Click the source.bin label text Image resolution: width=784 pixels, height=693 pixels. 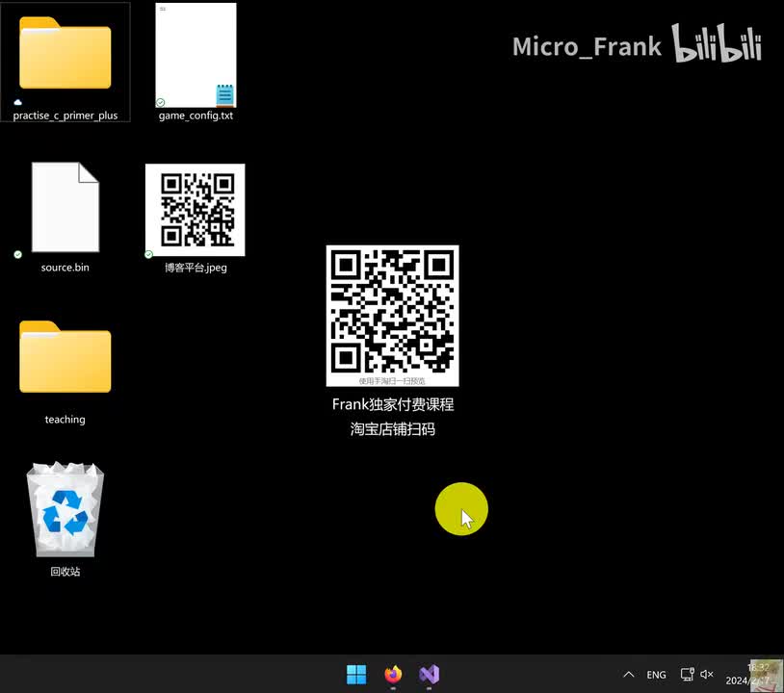[65, 268]
